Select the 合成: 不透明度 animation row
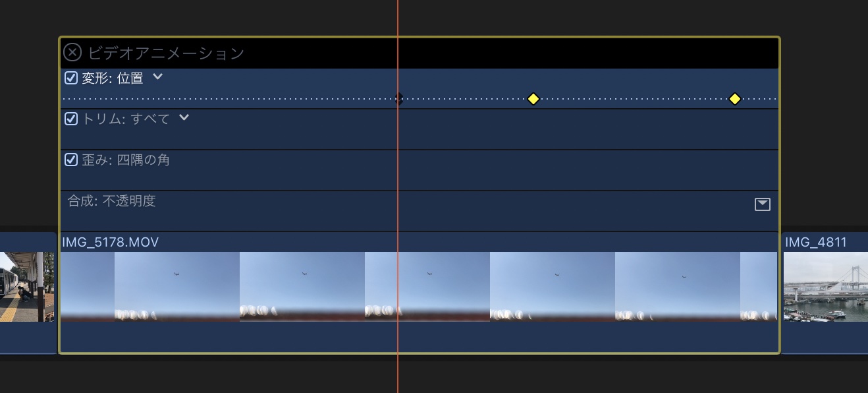The image size is (868, 393). [420, 211]
